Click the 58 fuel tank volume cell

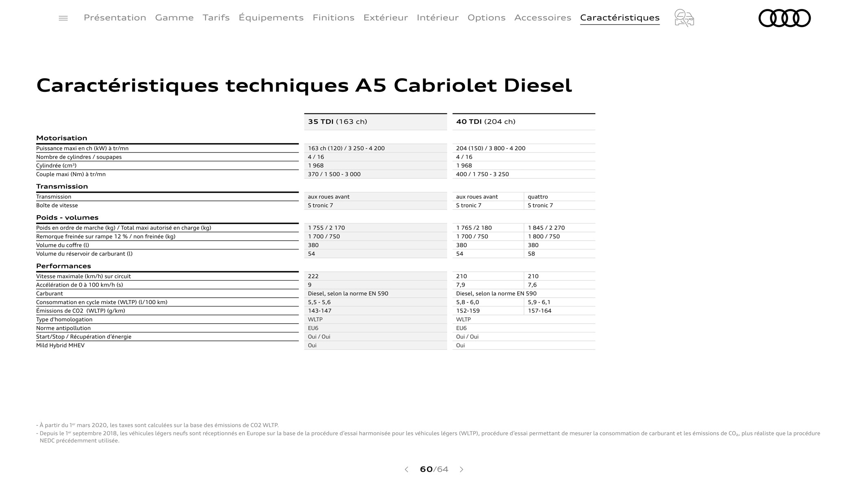tap(560, 254)
